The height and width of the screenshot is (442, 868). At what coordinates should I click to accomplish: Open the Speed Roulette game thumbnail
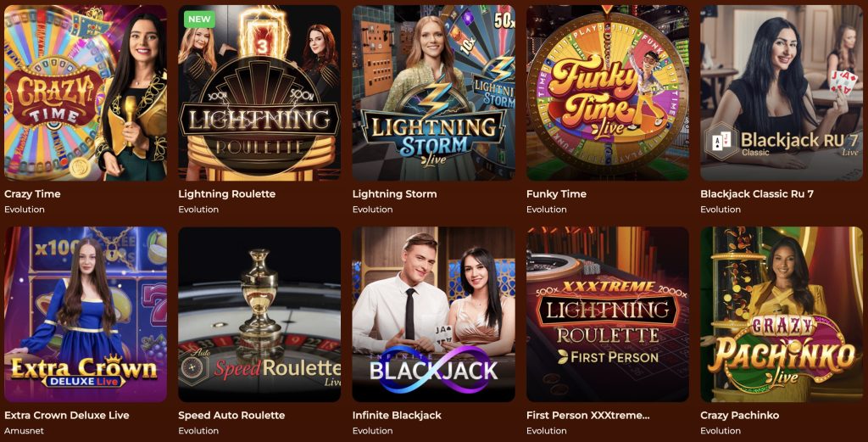point(259,314)
